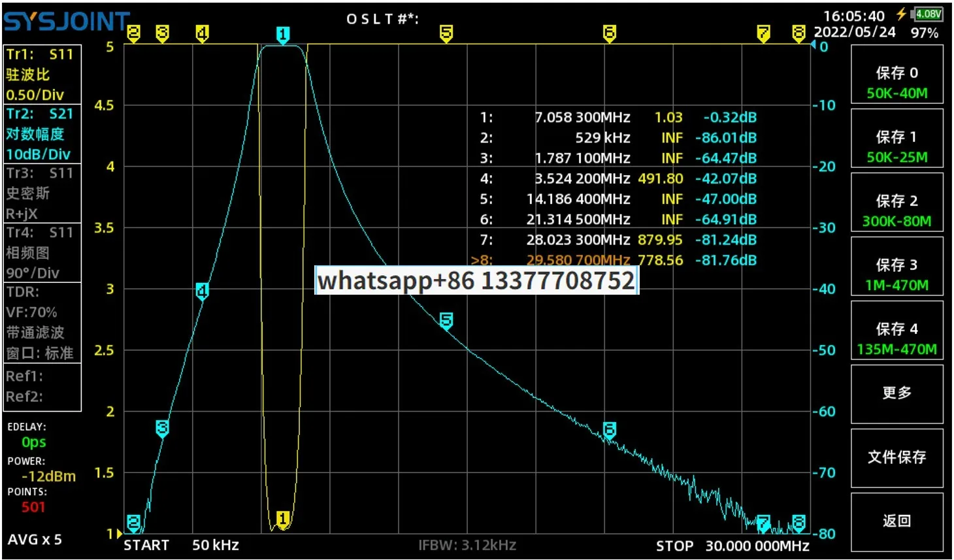Screen dimensions: 954x560
Task: Select active marker row 8: 29.580 700MHz
Action: (x=614, y=260)
